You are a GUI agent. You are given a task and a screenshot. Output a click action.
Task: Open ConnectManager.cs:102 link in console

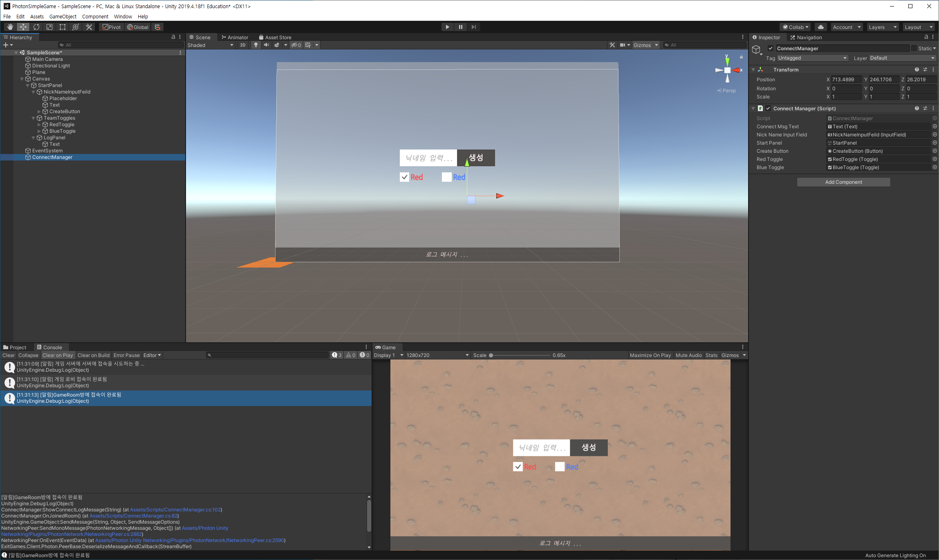point(175,509)
